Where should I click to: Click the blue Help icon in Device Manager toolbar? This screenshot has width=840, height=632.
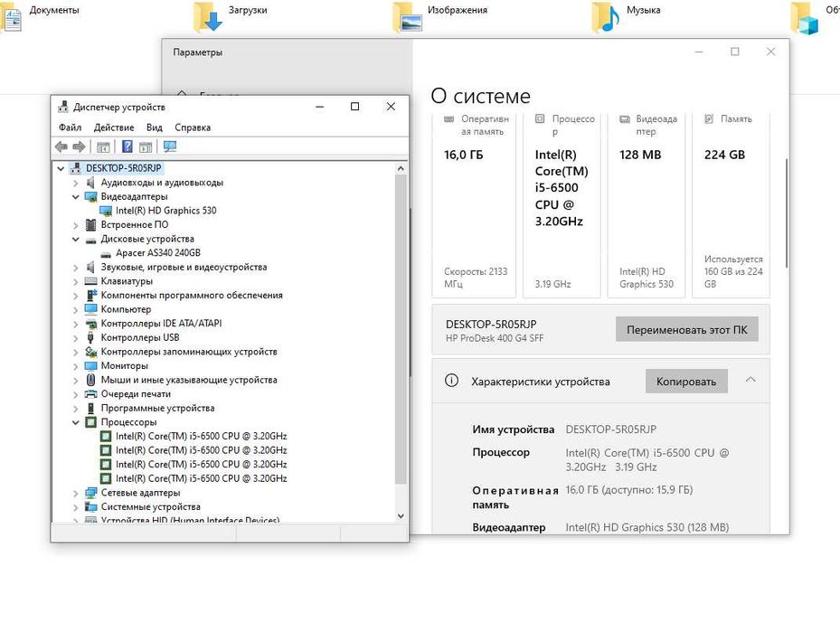(x=127, y=146)
